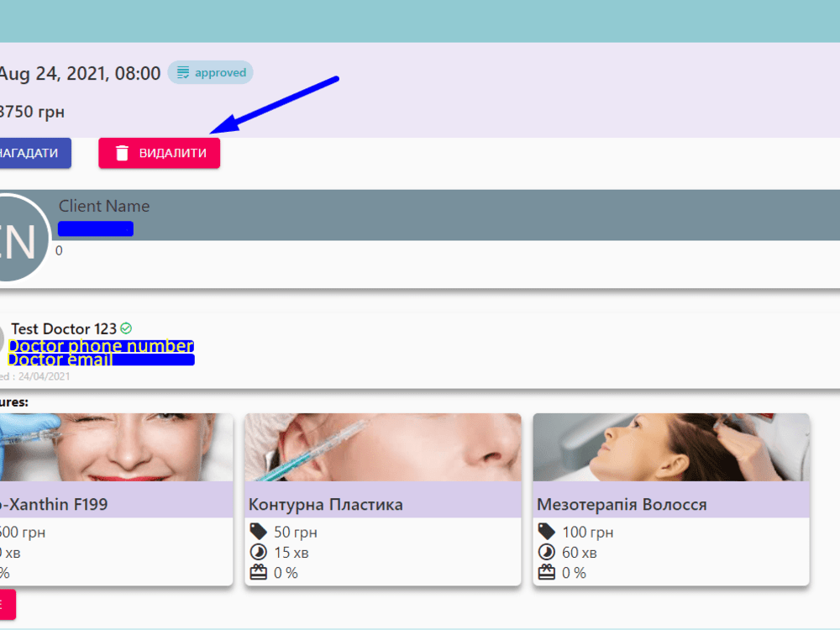Open the Xanthin F199 procedure image
Screen dimensions: 840x630
tap(116, 447)
